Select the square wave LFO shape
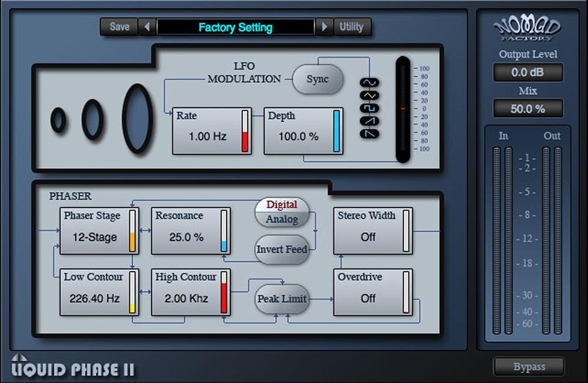 click(x=370, y=108)
